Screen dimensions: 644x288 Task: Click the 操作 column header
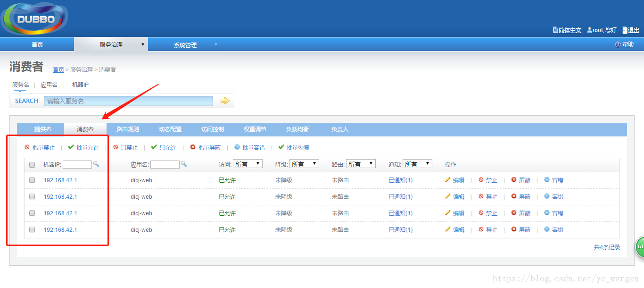[451, 164]
